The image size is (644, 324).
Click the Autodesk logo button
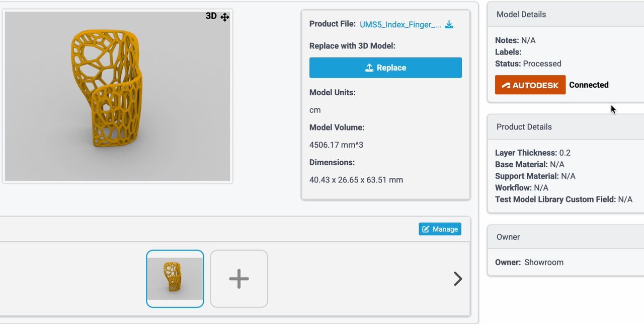tap(530, 85)
